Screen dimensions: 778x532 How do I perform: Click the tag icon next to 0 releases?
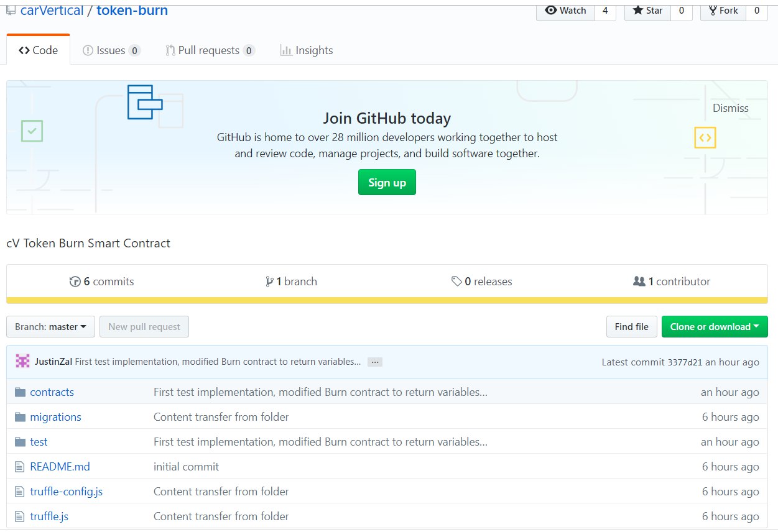click(x=456, y=282)
